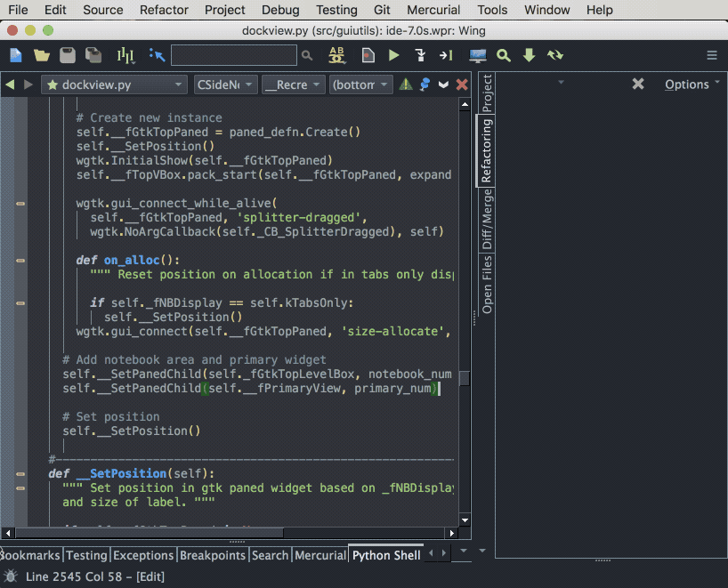Select the Refactoring vertical tab
The image size is (728, 588).
tap(486, 150)
